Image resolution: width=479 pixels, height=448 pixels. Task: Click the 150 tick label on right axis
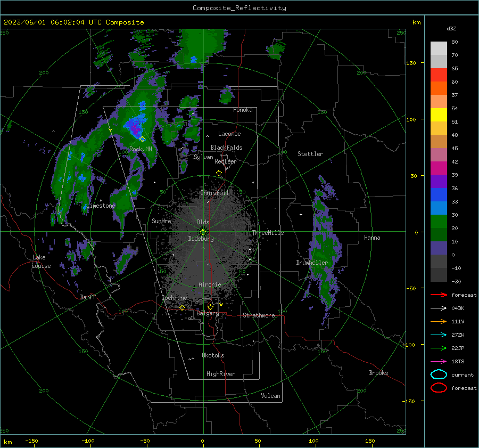point(411,63)
